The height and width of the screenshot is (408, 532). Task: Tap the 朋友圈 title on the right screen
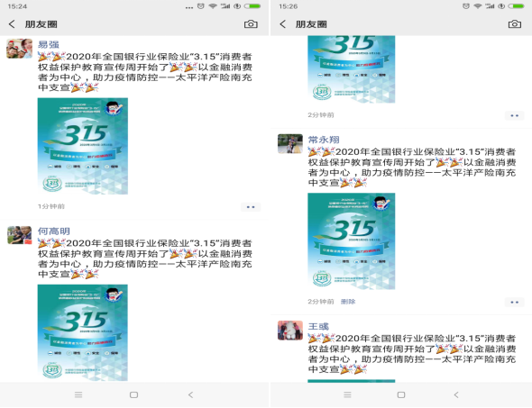point(311,24)
